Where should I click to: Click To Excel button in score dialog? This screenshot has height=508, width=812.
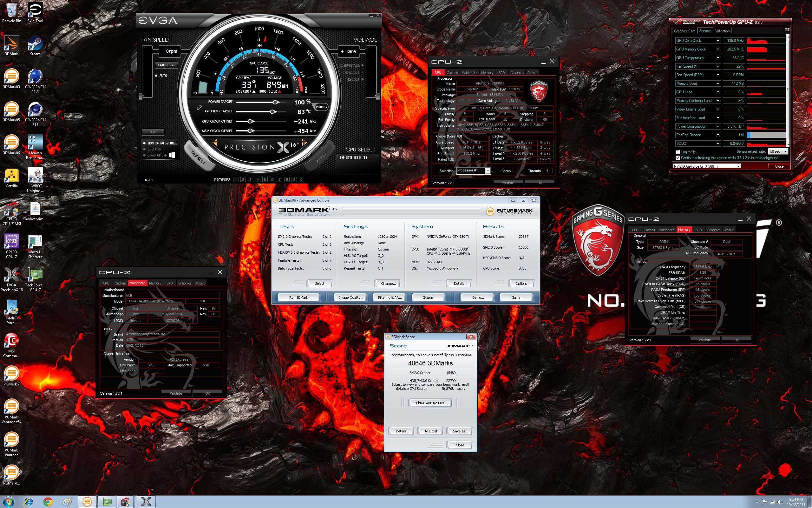[430, 431]
